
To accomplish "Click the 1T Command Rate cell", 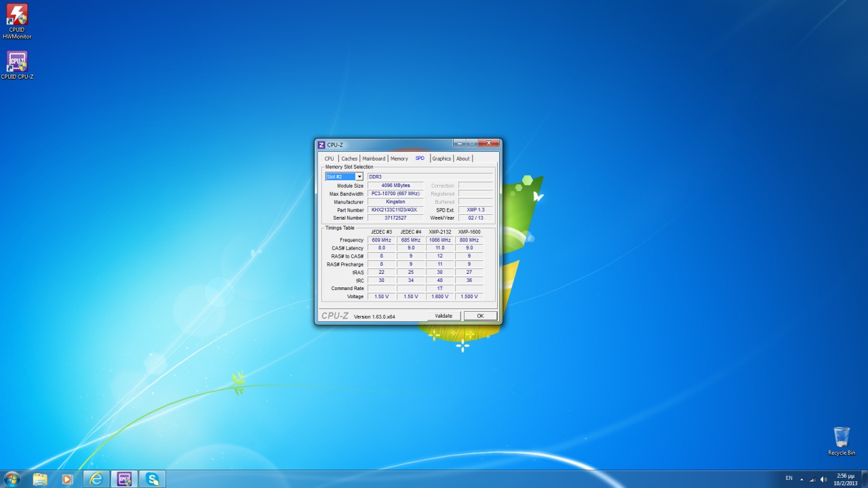I will 440,289.
